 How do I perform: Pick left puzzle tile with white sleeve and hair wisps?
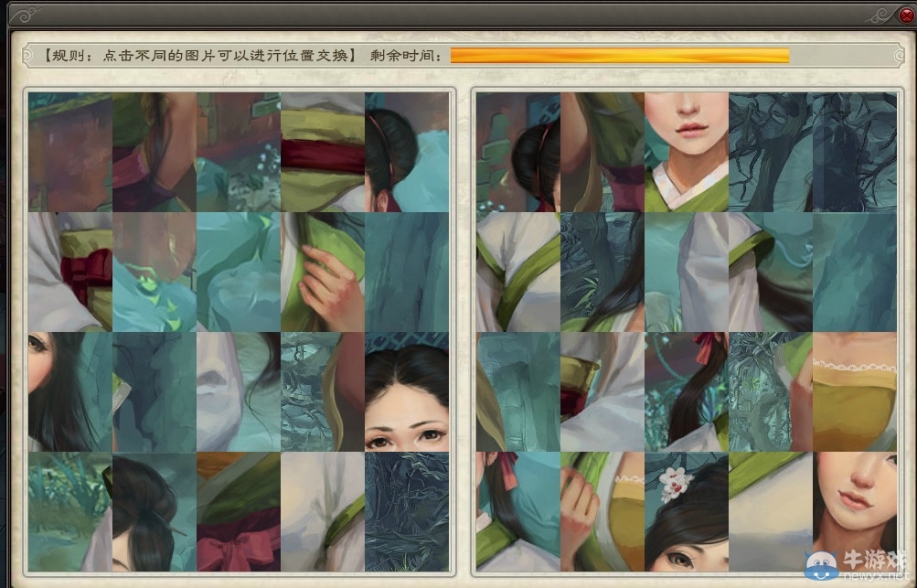(x=239, y=392)
